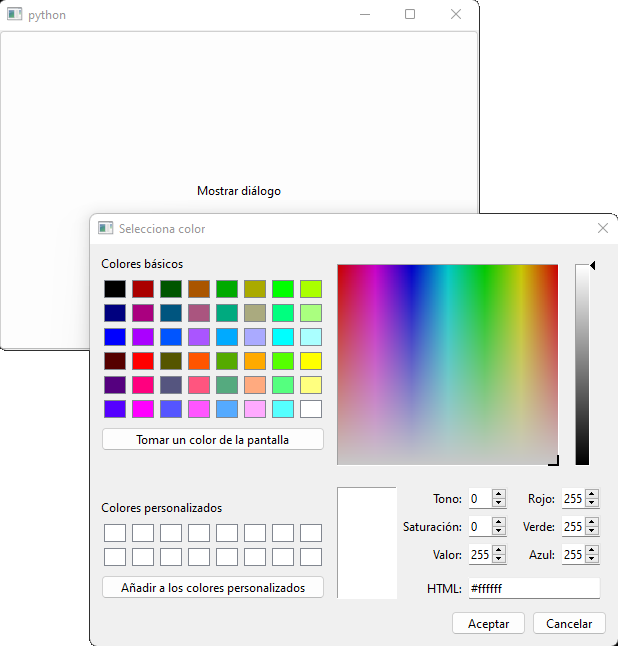Click inside the Verde number field

[574, 527]
